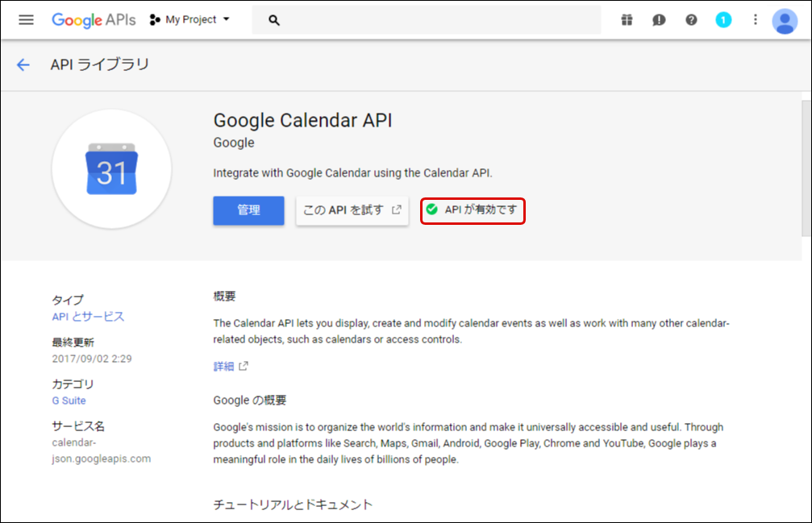
Task: Click the カテゴリ label
Action: [x=73, y=384]
